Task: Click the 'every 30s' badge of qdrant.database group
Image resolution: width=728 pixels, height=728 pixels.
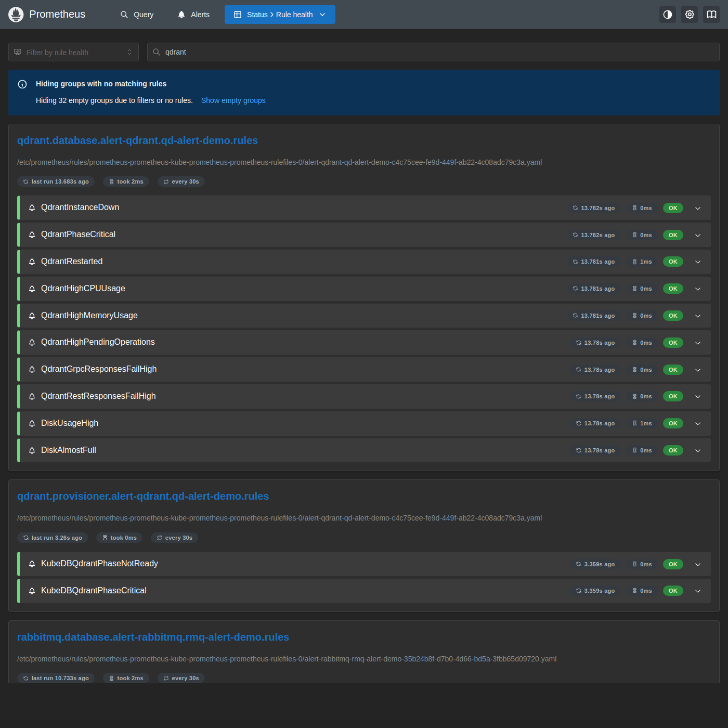Action: 181,181
